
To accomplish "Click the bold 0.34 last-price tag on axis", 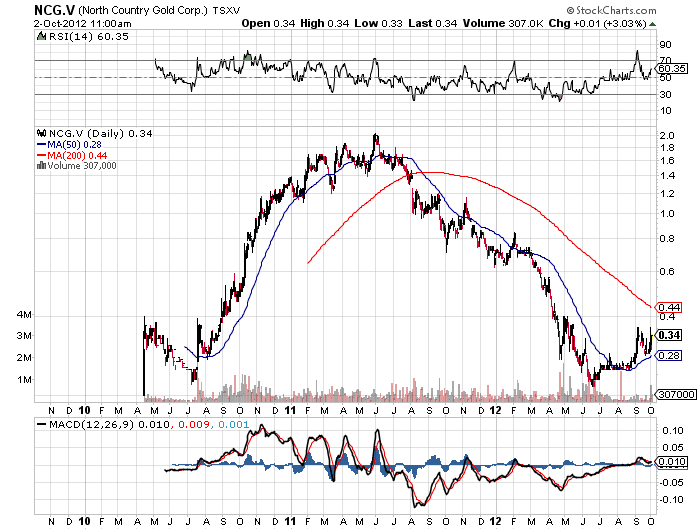I will [x=670, y=335].
